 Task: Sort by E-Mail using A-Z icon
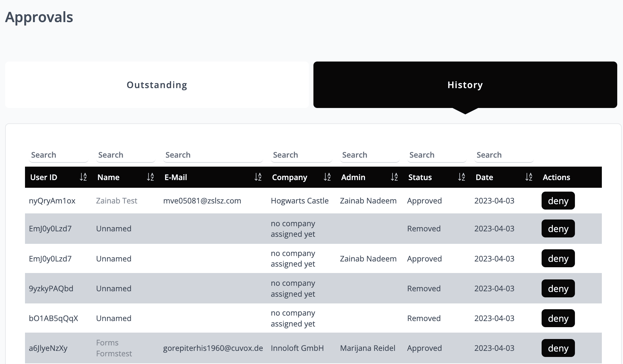click(x=258, y=177)
